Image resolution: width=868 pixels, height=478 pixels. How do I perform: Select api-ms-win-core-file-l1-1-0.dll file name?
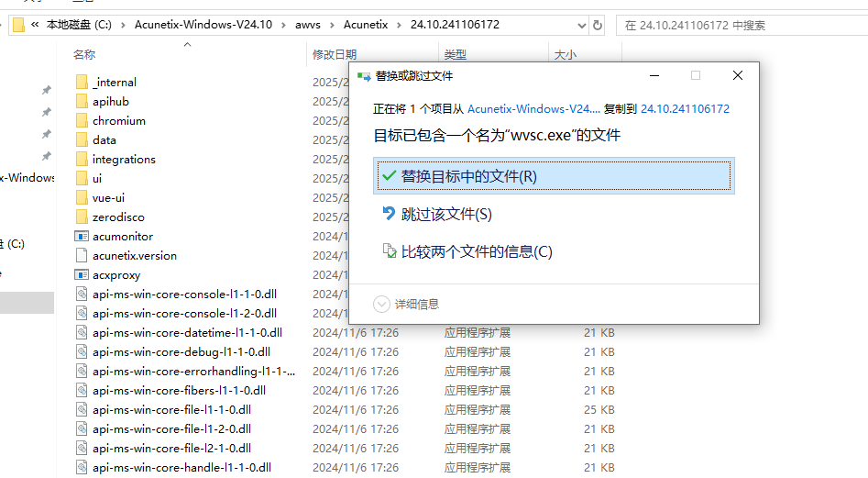[171, 410]
